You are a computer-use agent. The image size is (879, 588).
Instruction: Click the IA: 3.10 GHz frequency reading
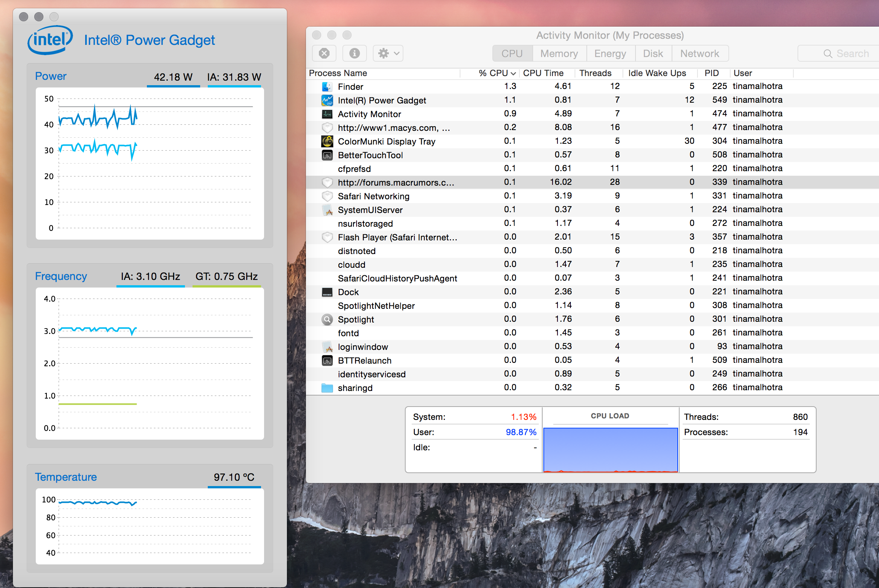pos(150,277)
